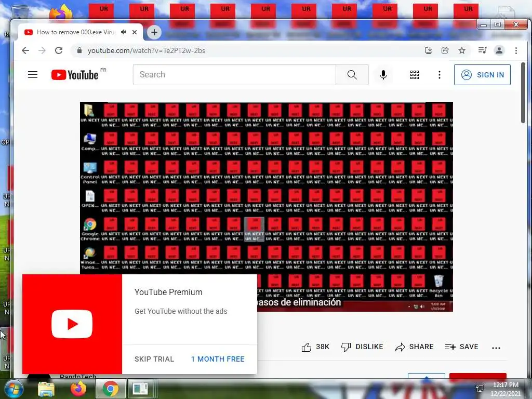Go to YouTube home via logo
Image resolution: width=532 pixels, height=399 pixels.
(75, 75)
